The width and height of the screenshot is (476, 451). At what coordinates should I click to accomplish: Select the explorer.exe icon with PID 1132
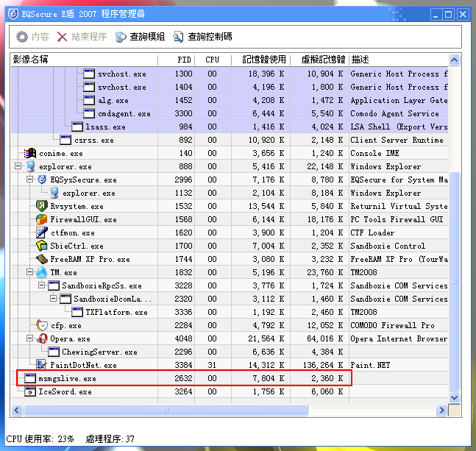[x=54, y=193]
